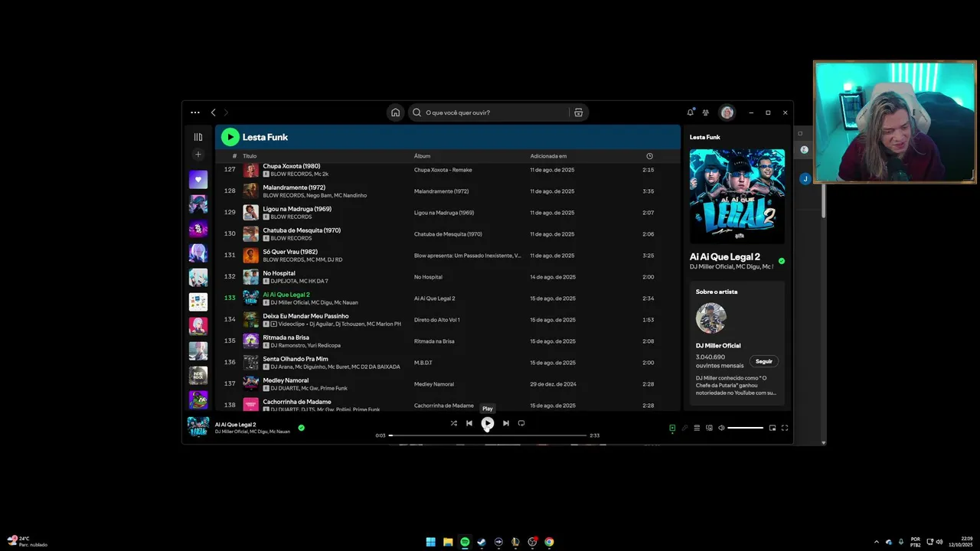Open the INDIE ROCK sidebar playlist thumbnail
This screenshot has height=551, width=980.
pyautogui.click(x=198, y=376)
